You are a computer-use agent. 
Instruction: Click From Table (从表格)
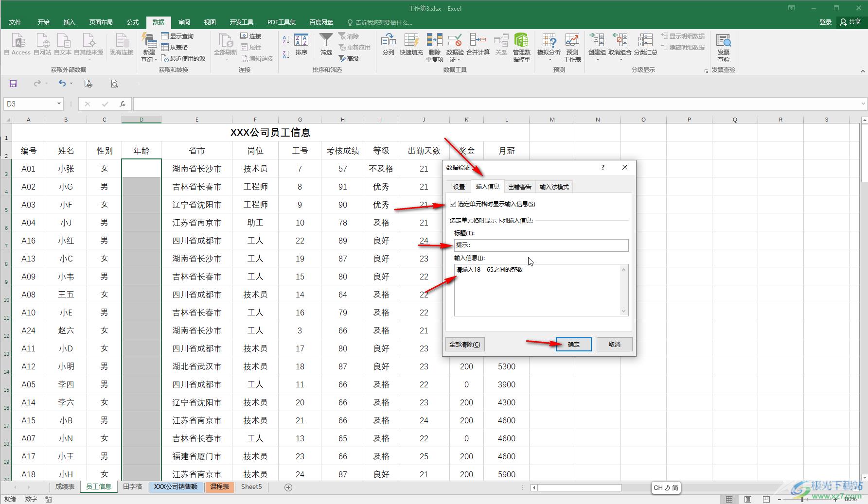[x=175, y=47]
